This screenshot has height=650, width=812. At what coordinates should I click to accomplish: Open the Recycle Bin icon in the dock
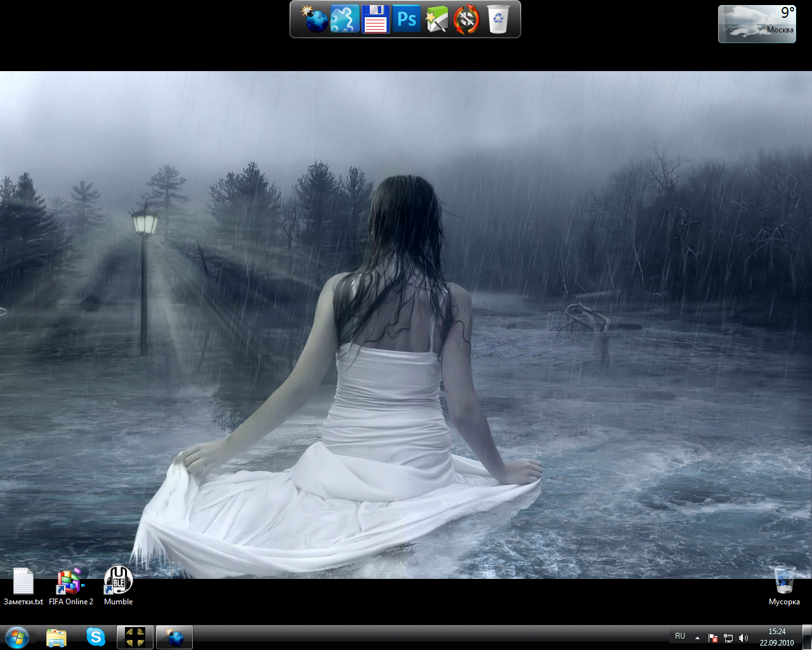click(x=498, y=19)
